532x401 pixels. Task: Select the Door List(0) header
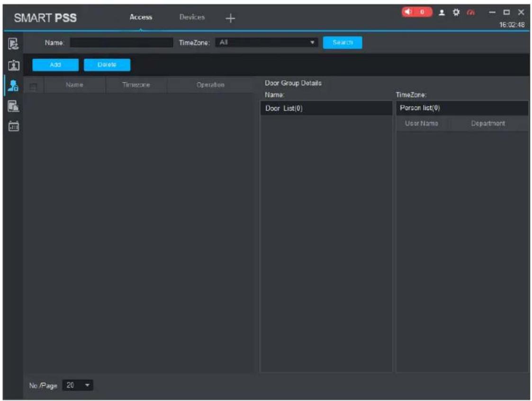pyautogui.click(x=326, y=109)
